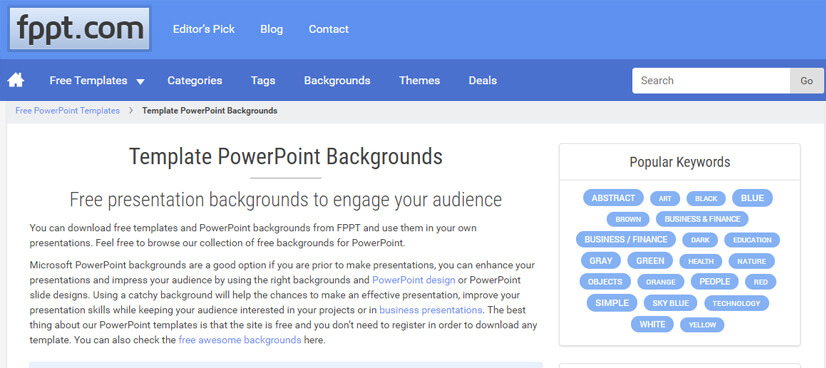Follow the PowerPoint design link
Image resolution: width=826 pixels, height=368 pixels.
414,280
